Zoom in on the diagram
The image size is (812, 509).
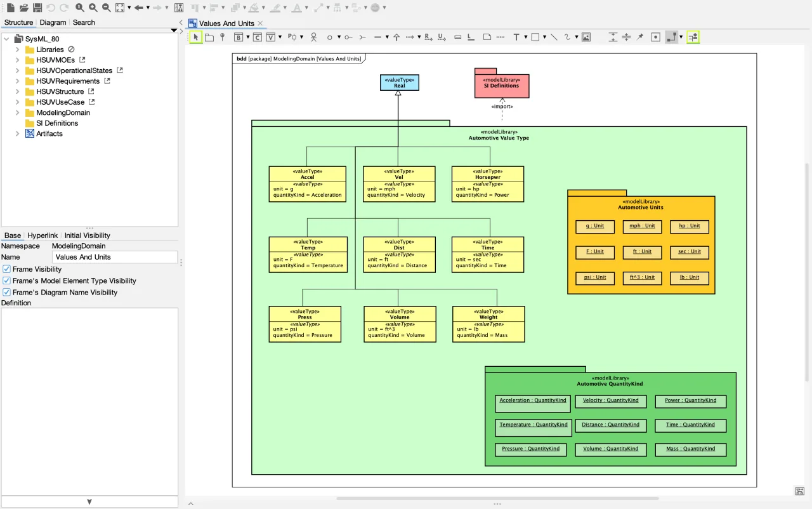(93, 8)
